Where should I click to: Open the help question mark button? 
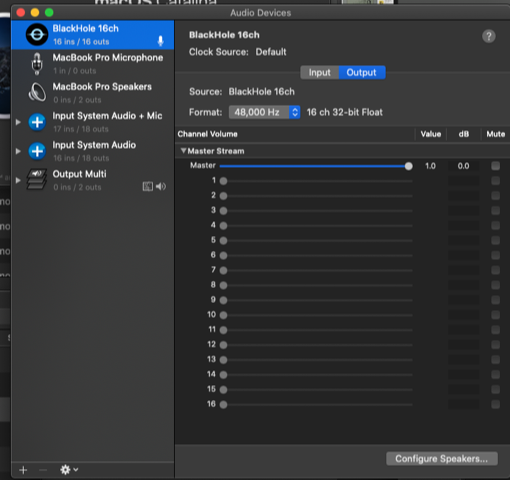[x=489, y=36]
